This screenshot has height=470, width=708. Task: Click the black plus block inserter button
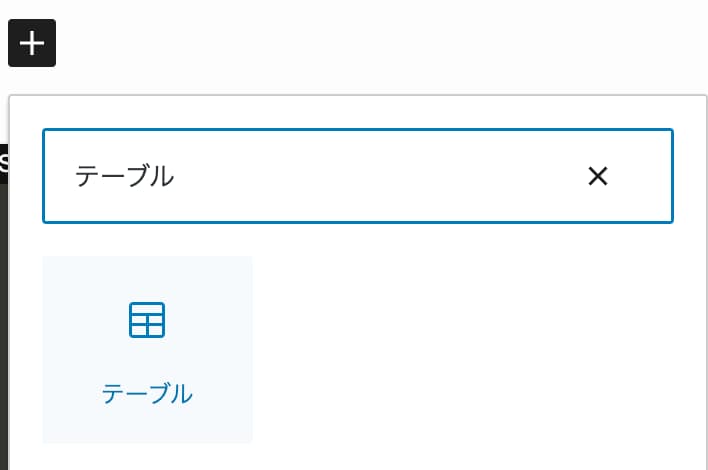(x=32, y=43)
